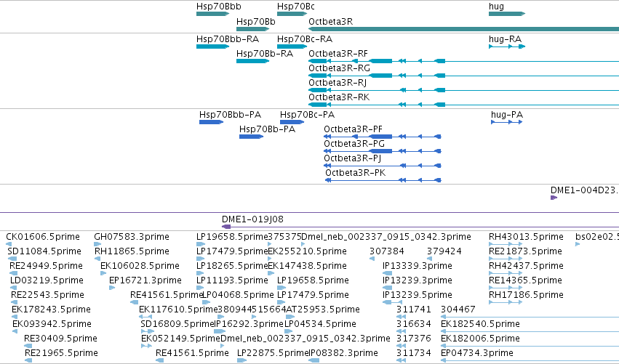Image resolution: width=619 pixels, height=364 pixels.
Task: Click the Hsp70Bb-RA transcript glyph
Action: (252, 61)
